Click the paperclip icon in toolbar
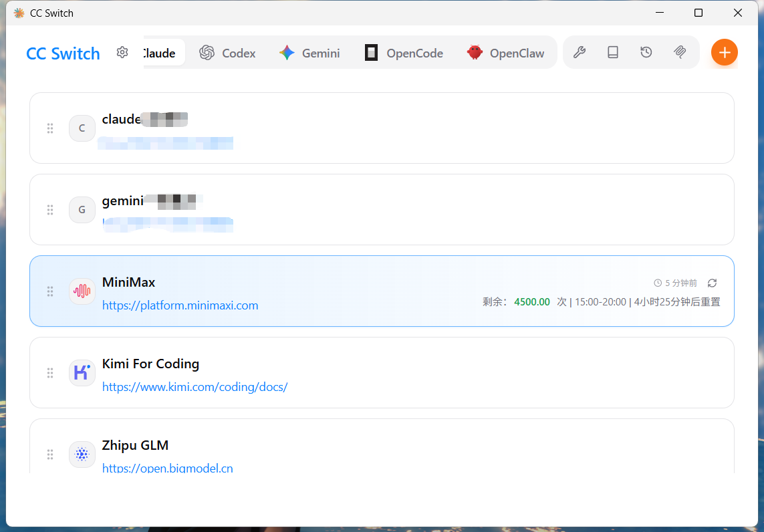764x532 pixels. pyautogui.click(x=680, y=52)
